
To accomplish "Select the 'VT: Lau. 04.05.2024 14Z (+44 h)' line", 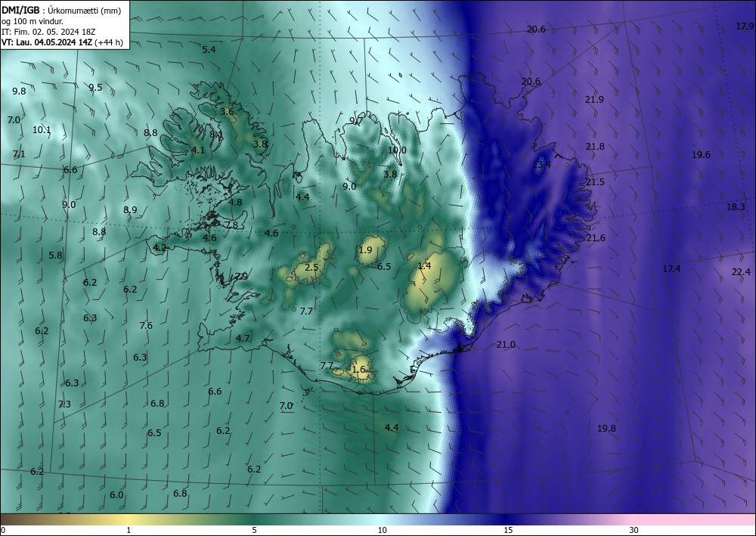I will 62,42.
